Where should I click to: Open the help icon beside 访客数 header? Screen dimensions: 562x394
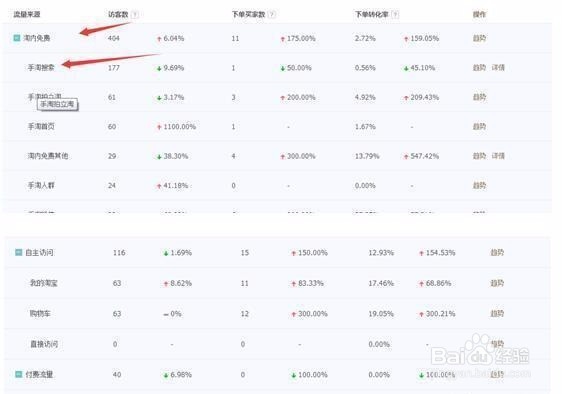135,15
